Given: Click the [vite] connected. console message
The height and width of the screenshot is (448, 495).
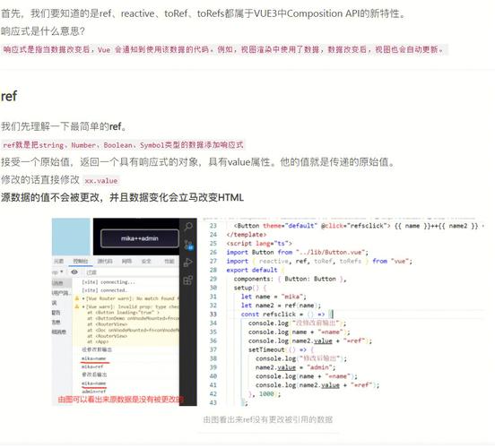Looking at the screenshot, I should coord(104,290).
